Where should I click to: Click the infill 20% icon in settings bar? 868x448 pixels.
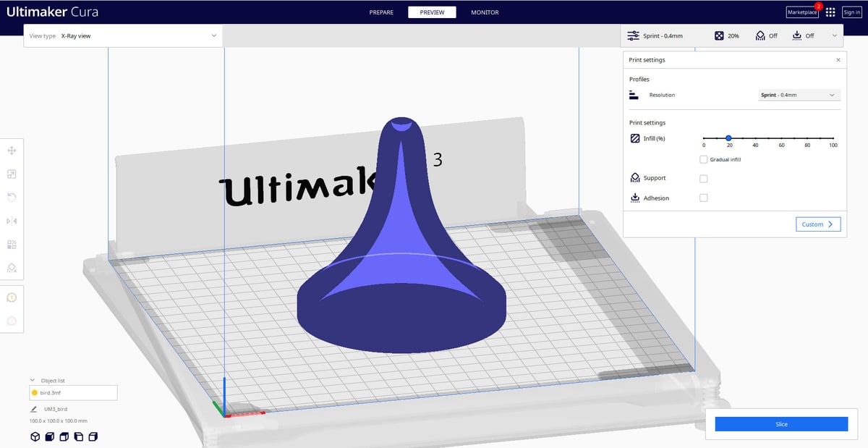[x=719, y=35]
